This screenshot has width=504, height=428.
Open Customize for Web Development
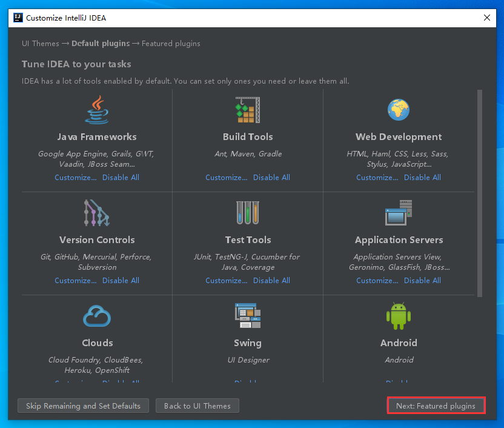(377, 177)
